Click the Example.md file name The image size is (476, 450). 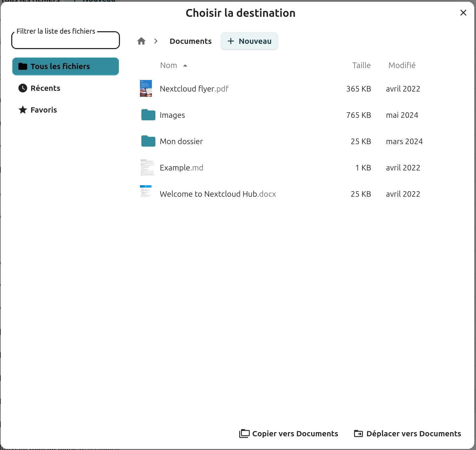pos(181,168)
